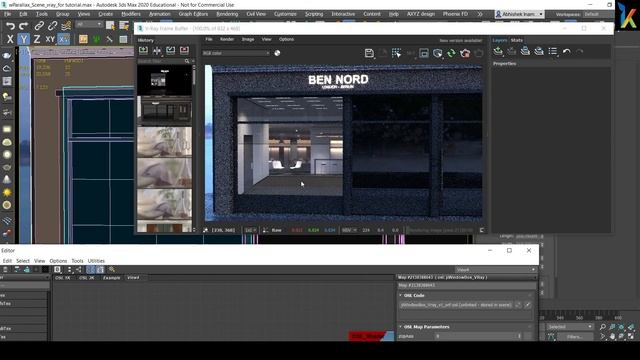Click the red-and-white teapot Render icon

click(465, 53)
